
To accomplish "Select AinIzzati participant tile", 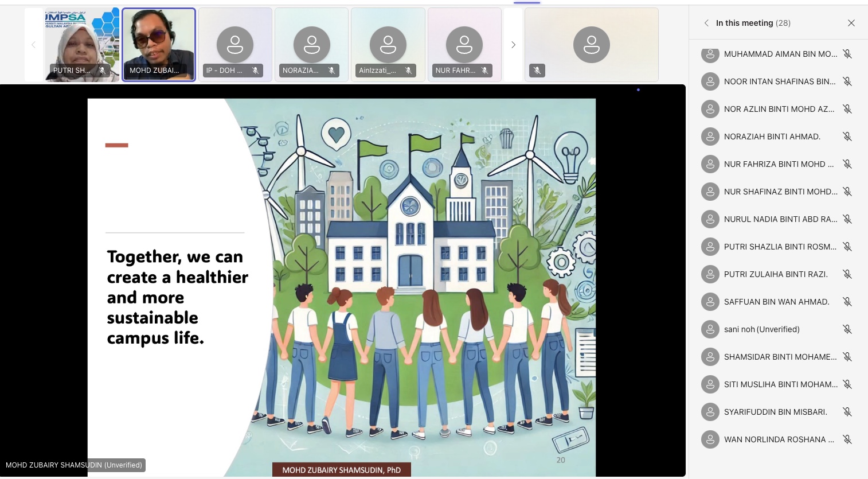I will pyautogui.click(x=388, y=45).
